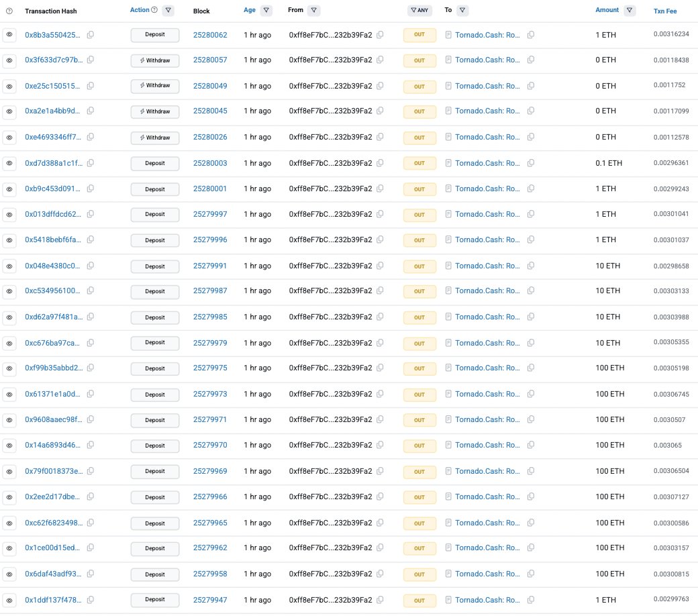Copy Tornado.Cash address in block 25280003 row
The width and height of the screenshot is (698, 616).
[531, 163]
